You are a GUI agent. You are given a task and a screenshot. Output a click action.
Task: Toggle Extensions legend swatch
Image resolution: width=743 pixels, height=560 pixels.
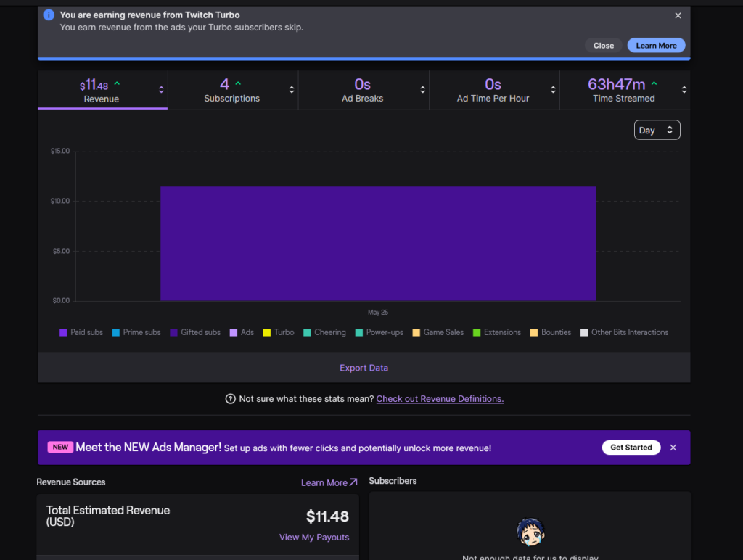point(477,332)
